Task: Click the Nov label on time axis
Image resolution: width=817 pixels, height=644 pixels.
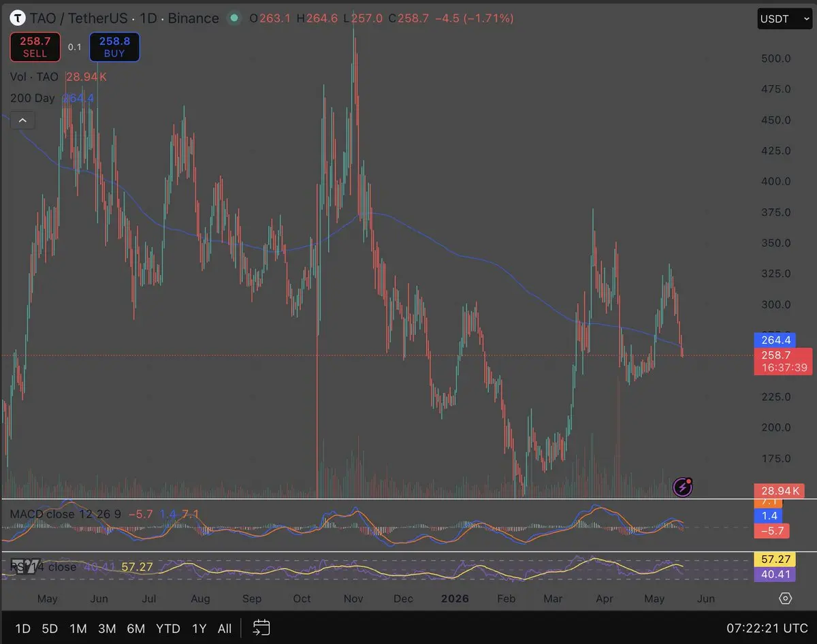Action: coord(353,598)
